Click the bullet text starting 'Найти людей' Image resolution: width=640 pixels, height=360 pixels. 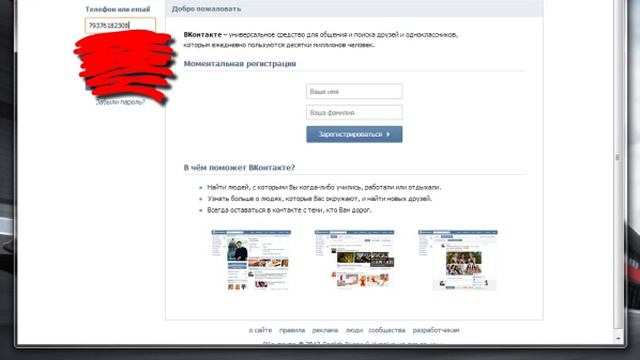324,187
